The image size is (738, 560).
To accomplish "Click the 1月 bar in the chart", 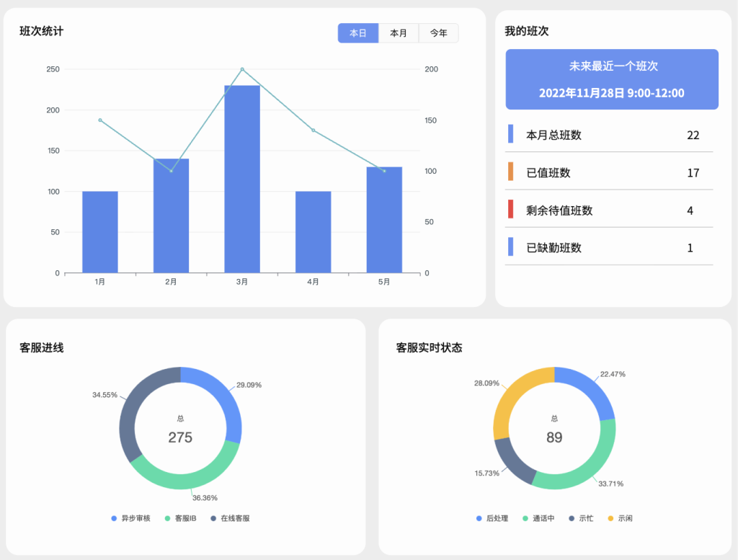I will click(100, 231).
